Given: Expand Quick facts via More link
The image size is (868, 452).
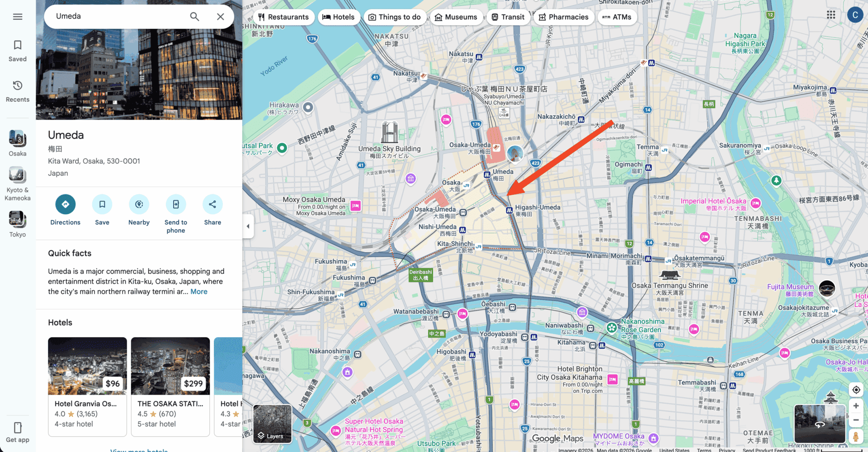Looking at the screenshot, I should (x=199, y=292).
